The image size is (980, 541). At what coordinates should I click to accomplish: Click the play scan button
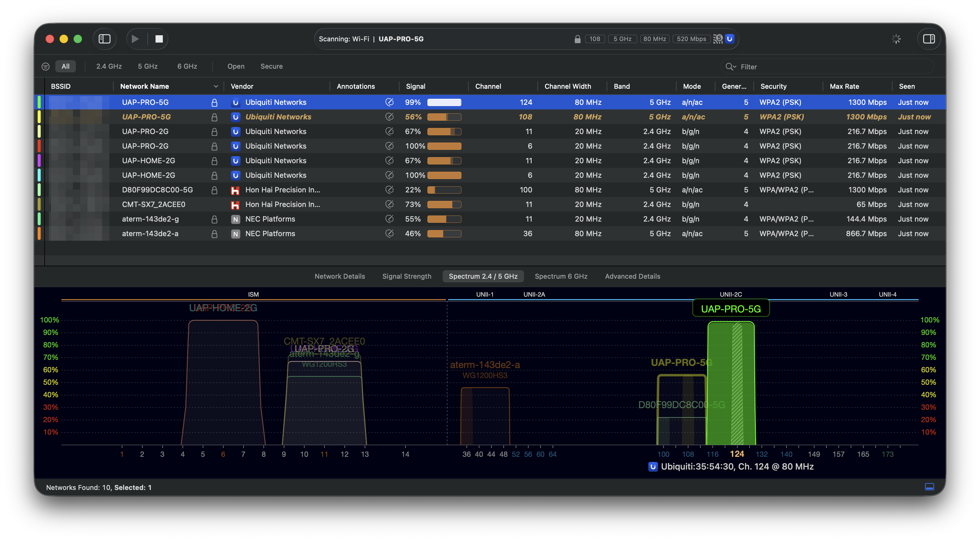(x=135, y=39)
